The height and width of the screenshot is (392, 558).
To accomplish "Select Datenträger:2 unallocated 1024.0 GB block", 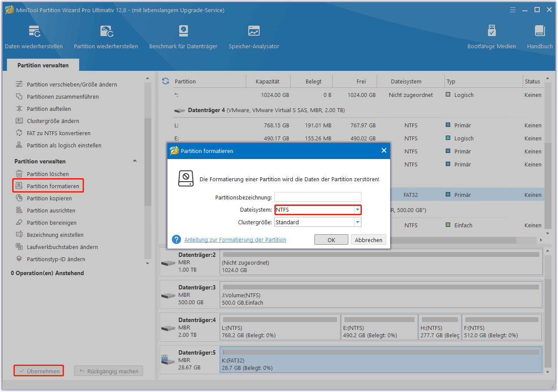I will (x=381, y=262).
